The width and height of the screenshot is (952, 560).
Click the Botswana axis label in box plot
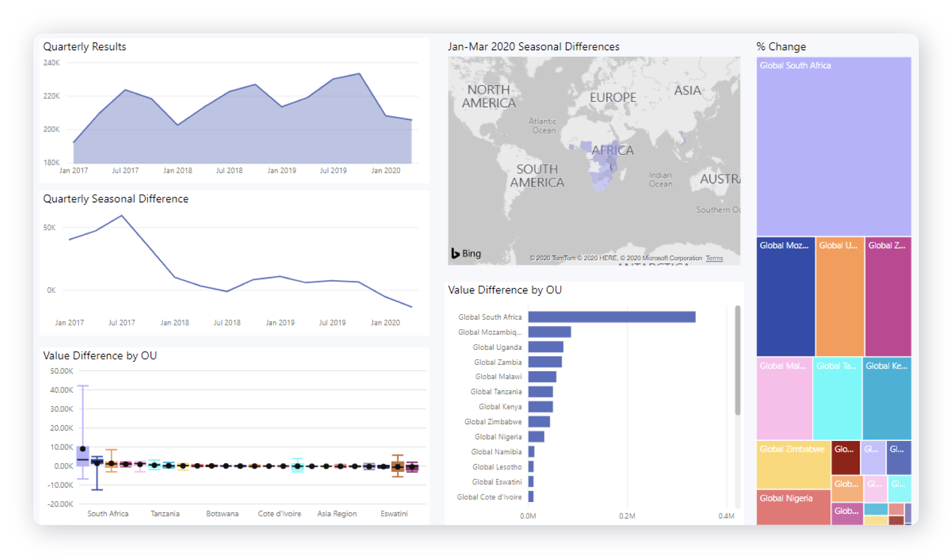pyautogui.click(x=222, y=513)
